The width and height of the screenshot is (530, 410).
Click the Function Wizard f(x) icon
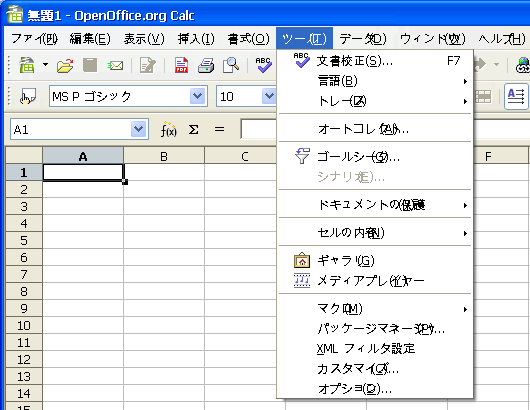[x=168, y=129]
